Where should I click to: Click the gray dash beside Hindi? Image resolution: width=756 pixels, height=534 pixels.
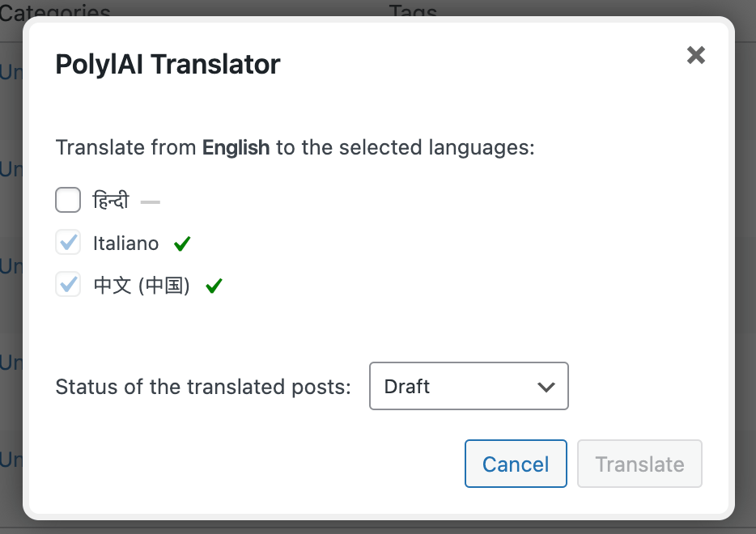[x=151, y=202]
